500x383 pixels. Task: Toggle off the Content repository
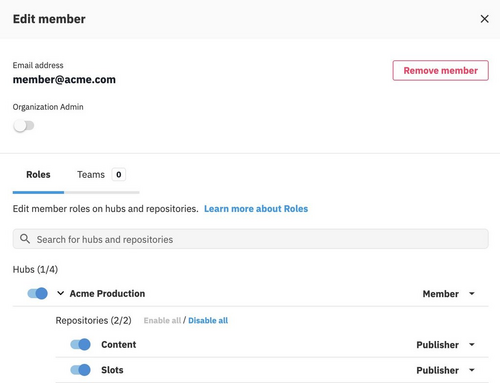click(80, 344)
